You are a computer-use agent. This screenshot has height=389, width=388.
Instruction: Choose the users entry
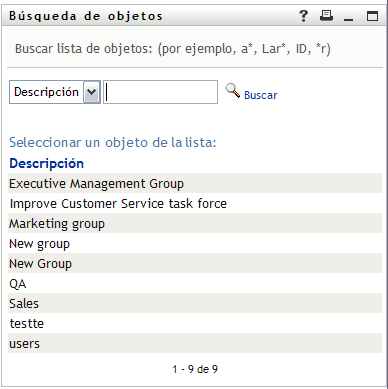(x=195, y=343)
